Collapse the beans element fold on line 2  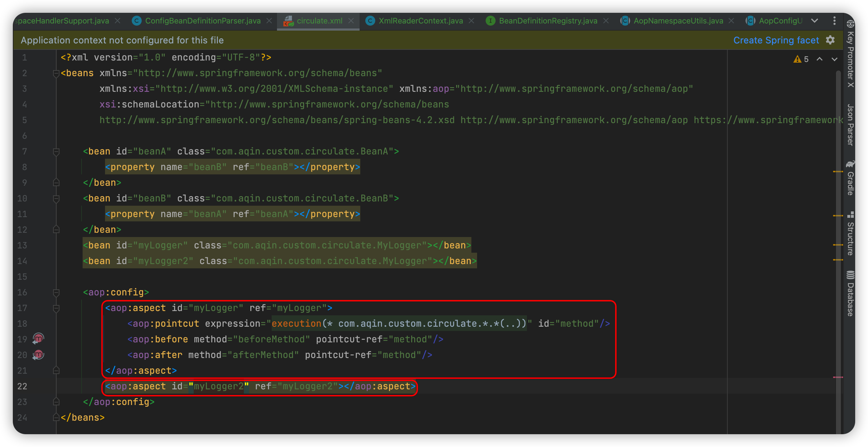(x=56, y=73)
